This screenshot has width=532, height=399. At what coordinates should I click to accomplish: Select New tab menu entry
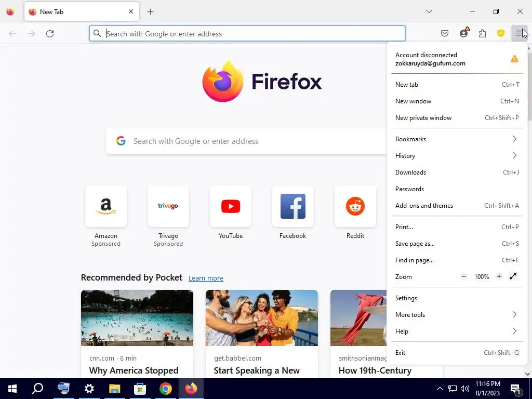pyautogui.click(x=457, y=85)
